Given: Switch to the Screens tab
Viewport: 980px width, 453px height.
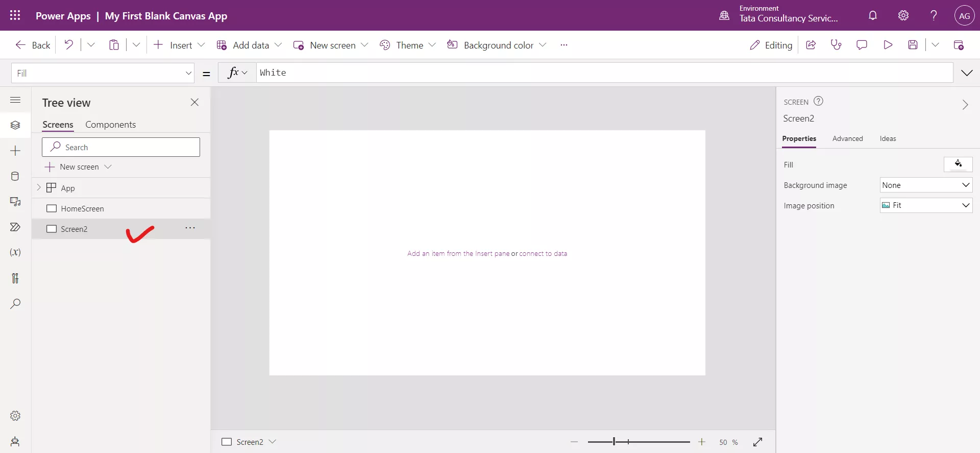Looking at the screenshot, I should 58,125.
